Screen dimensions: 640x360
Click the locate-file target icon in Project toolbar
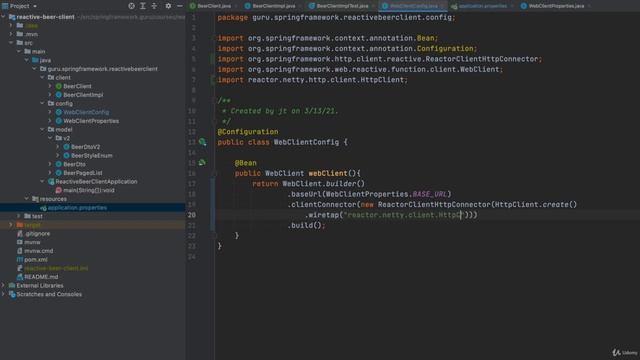[x=131, y=6]
